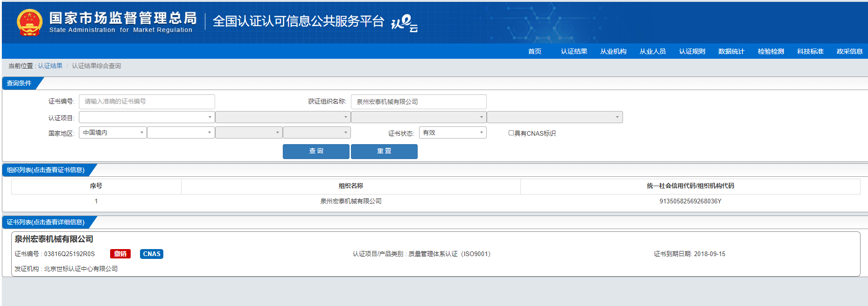
Task: Open the 证书状态 dropdown showing 有效
Action: [x=453, y=132]
